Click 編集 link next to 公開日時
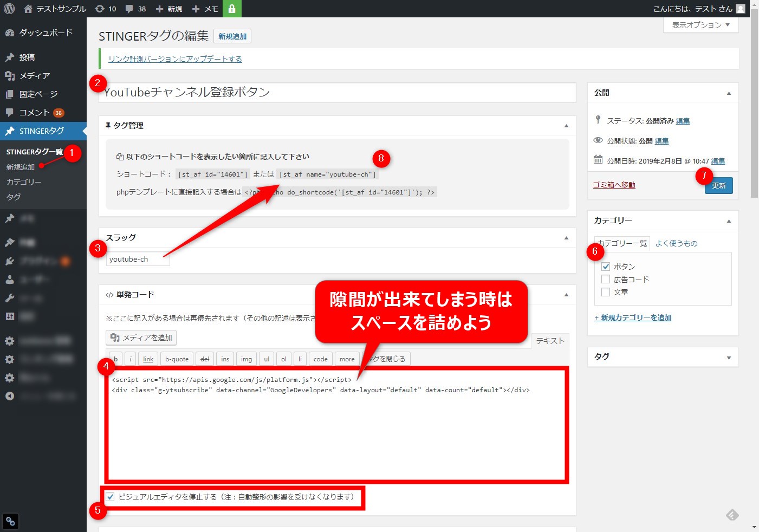 (718, 161)
